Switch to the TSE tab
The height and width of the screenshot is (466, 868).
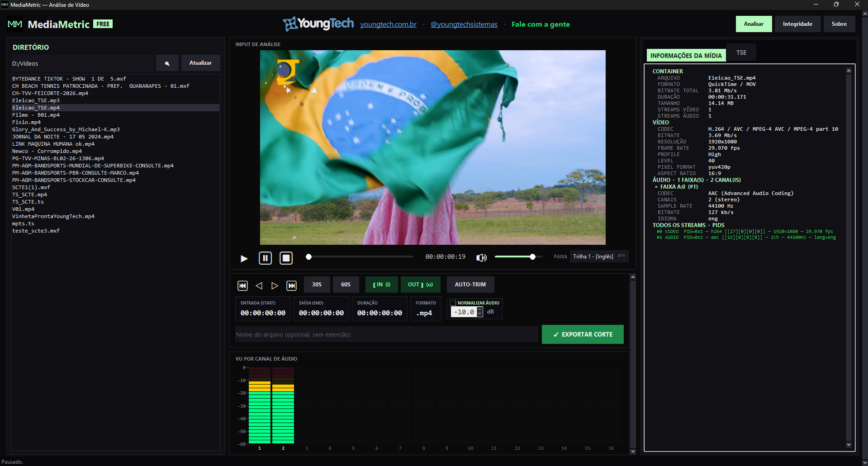pyautogui.click(x=741, y=52)
